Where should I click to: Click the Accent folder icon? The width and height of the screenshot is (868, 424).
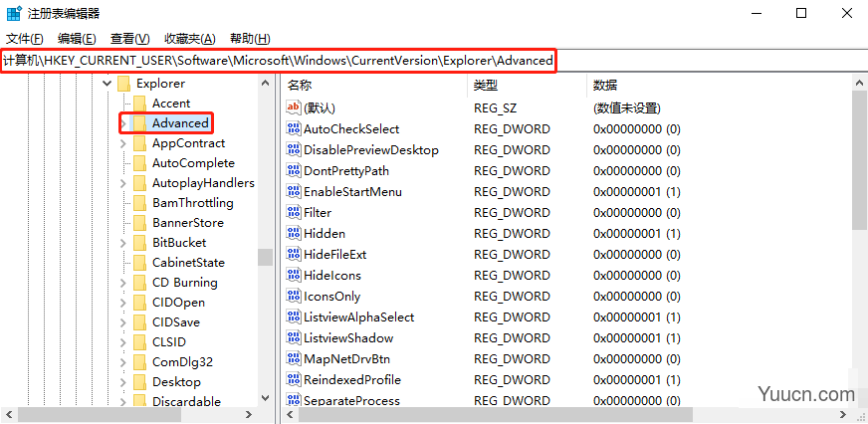coord(139,104)
